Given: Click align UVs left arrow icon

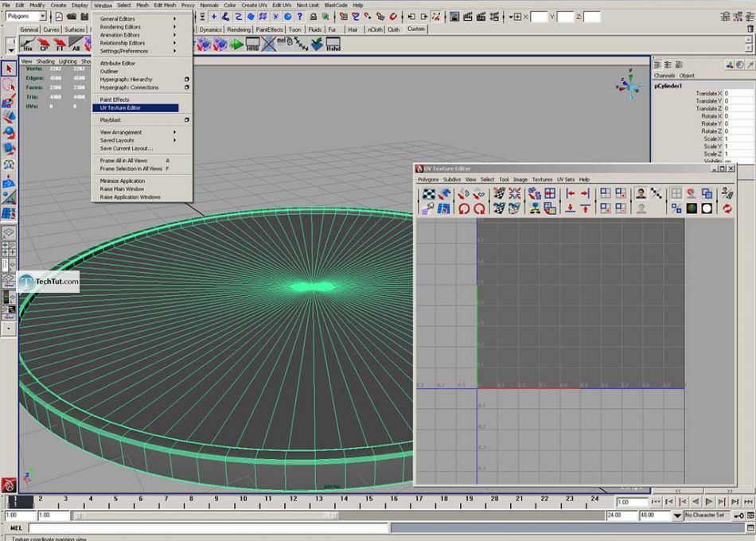Looking at the screenshot, I should click(571, 194).
